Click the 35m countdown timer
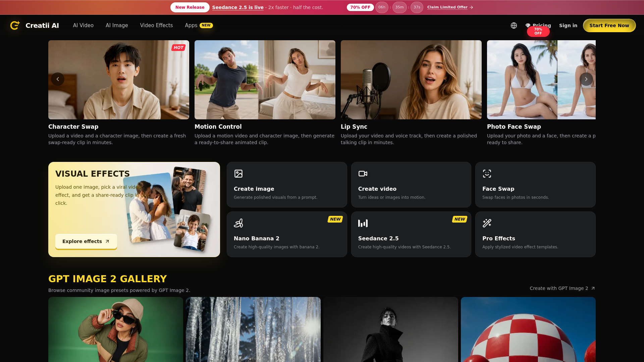This screenshot has height=362, width=644. pos(399,7)
